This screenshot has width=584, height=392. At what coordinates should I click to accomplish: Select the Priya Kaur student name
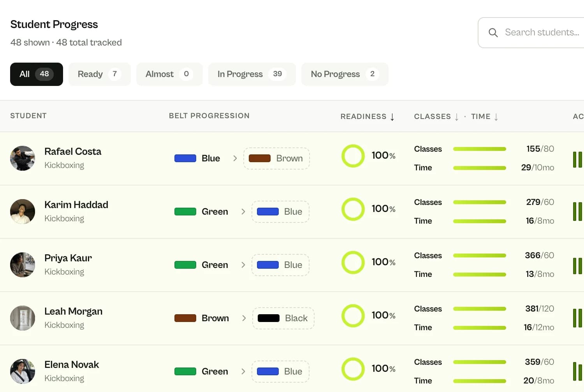68,258
